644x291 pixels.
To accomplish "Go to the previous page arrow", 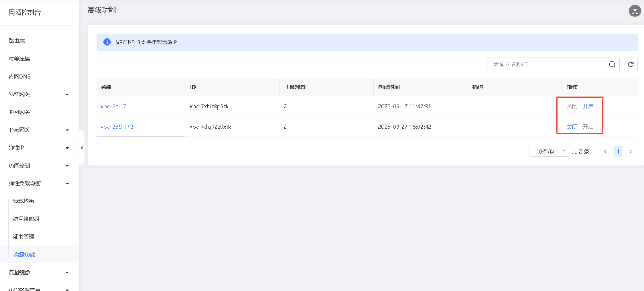I will pyautogui.click(x=606, y=152).
